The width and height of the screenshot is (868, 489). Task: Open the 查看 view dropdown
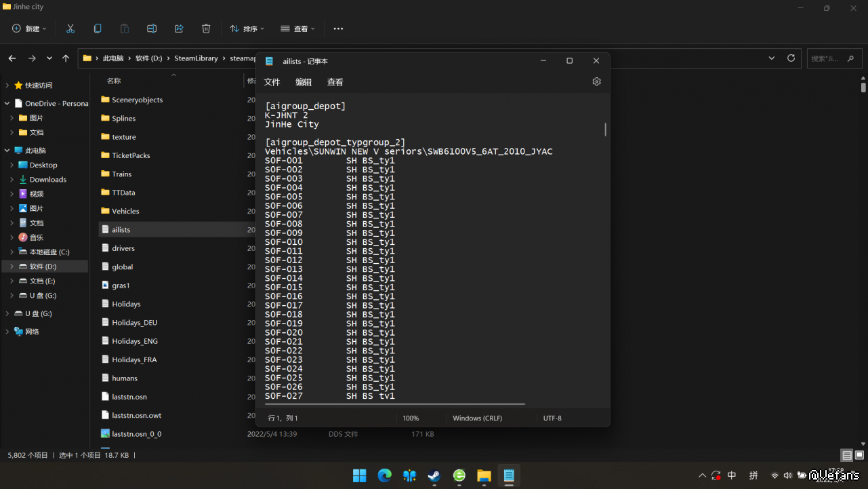[x=298, y=28]
